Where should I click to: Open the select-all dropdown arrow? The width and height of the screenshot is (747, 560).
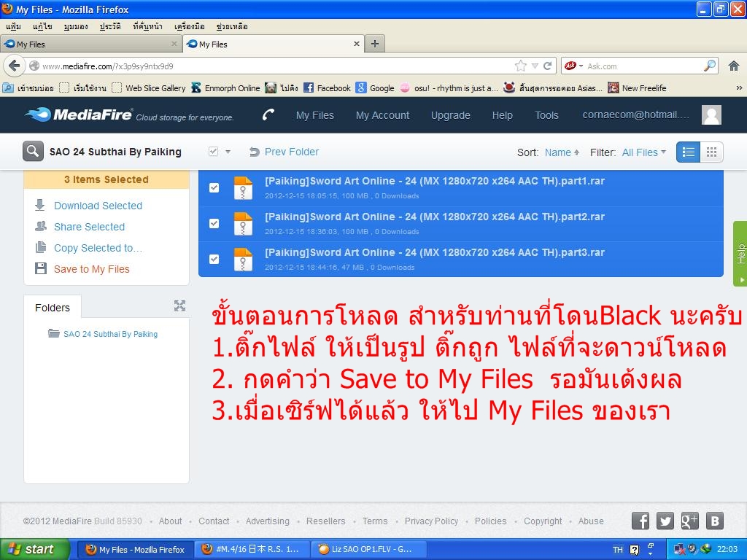pos(228,152)
